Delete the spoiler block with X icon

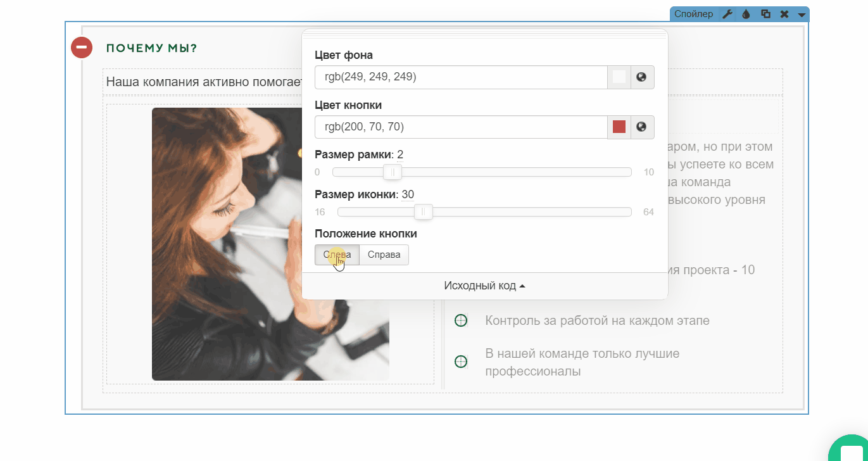coord(784,14)
